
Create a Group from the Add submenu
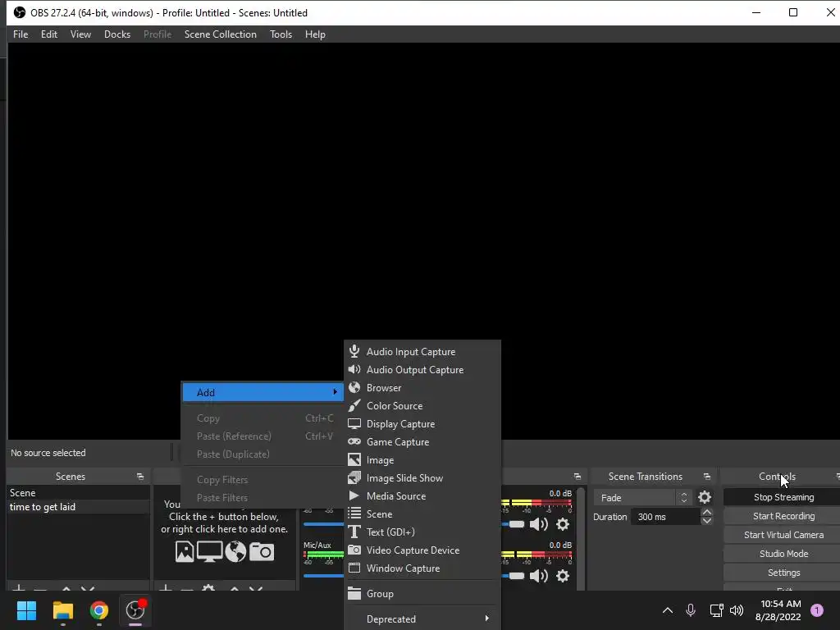tap(422, 594)
